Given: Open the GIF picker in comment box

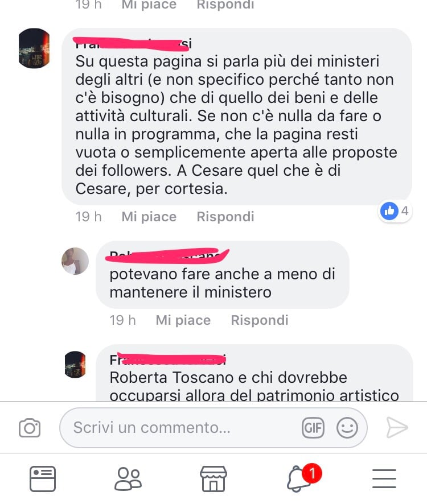Looking at the screenshot, I should pos(313,428).
